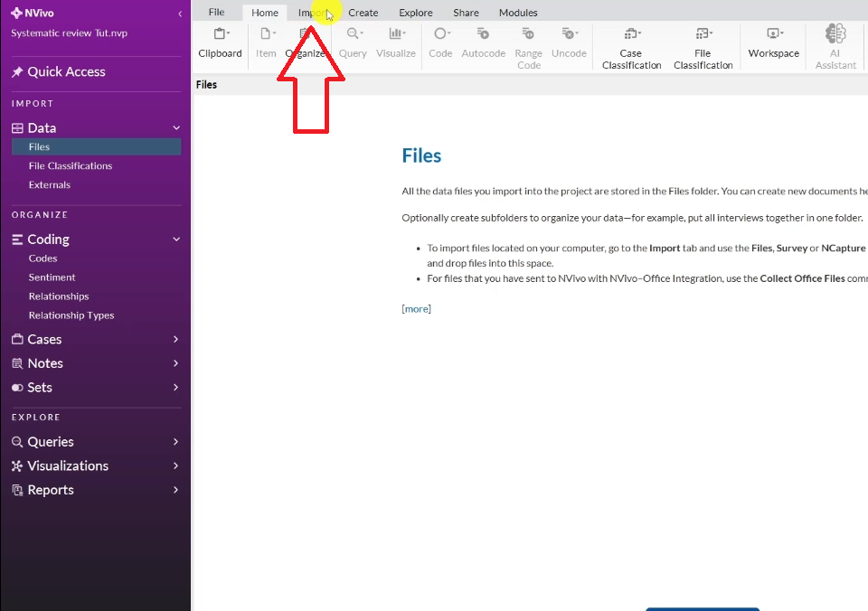Open the Modules tab

tap(518, 12)
